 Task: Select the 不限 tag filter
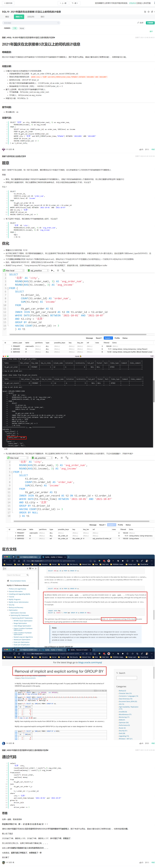coord(15,28)
